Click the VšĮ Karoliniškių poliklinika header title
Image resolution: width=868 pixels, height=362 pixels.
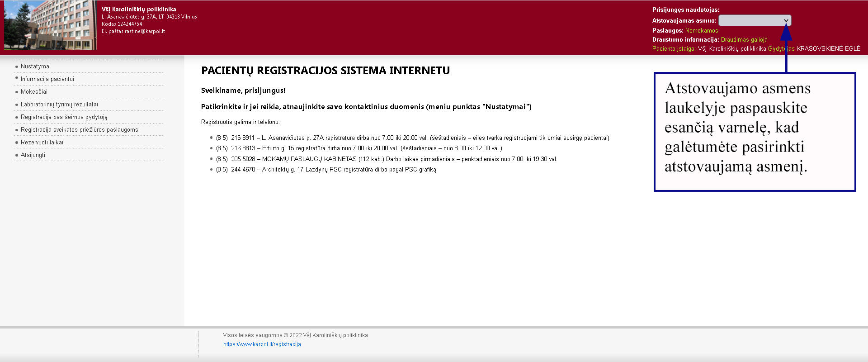139,9
